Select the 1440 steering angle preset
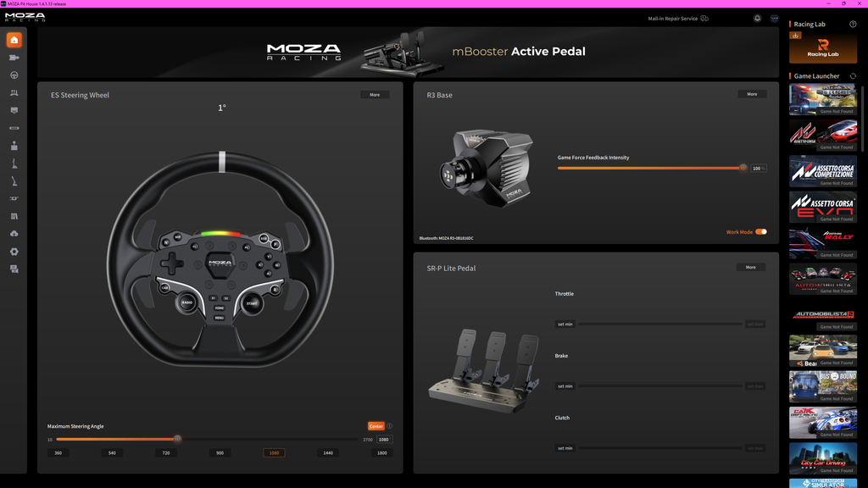 tap(328, 452)
